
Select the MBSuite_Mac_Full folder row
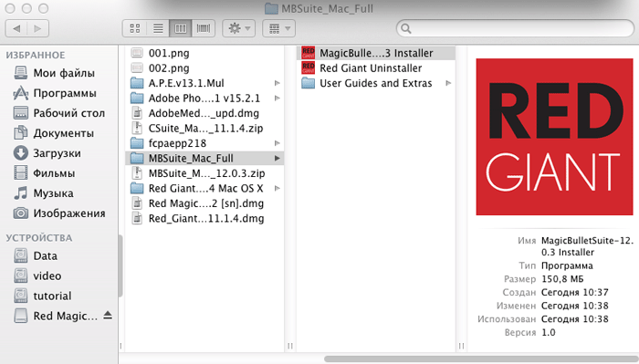[204, 158]
